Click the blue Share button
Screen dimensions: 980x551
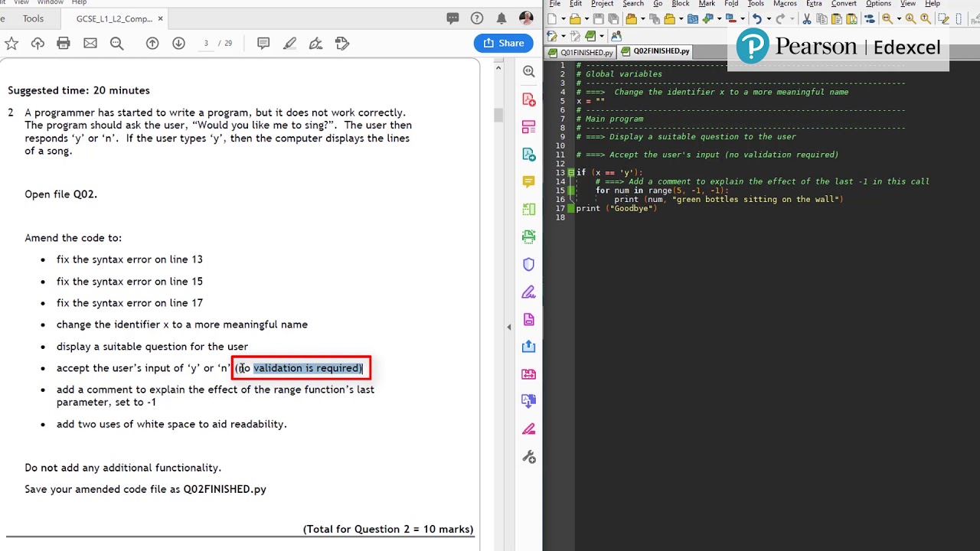[503, 43]
